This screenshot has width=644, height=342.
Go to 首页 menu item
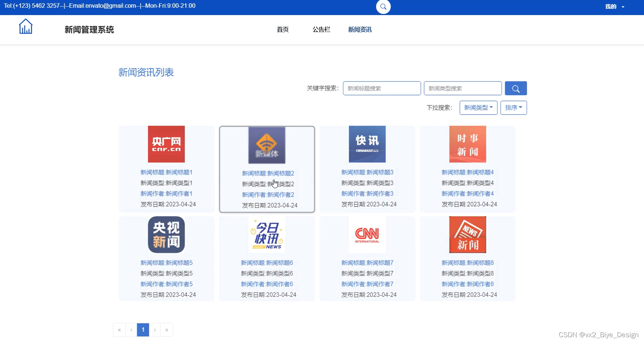coord(283,29)
